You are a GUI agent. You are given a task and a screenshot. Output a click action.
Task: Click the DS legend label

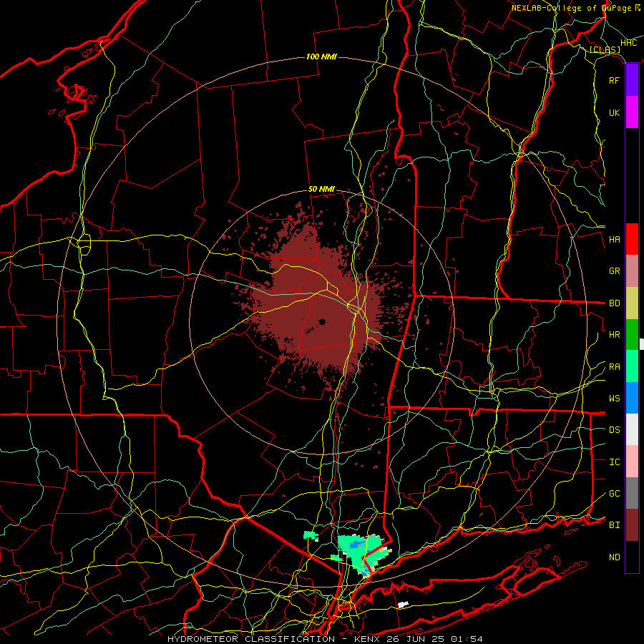(614, 429)
